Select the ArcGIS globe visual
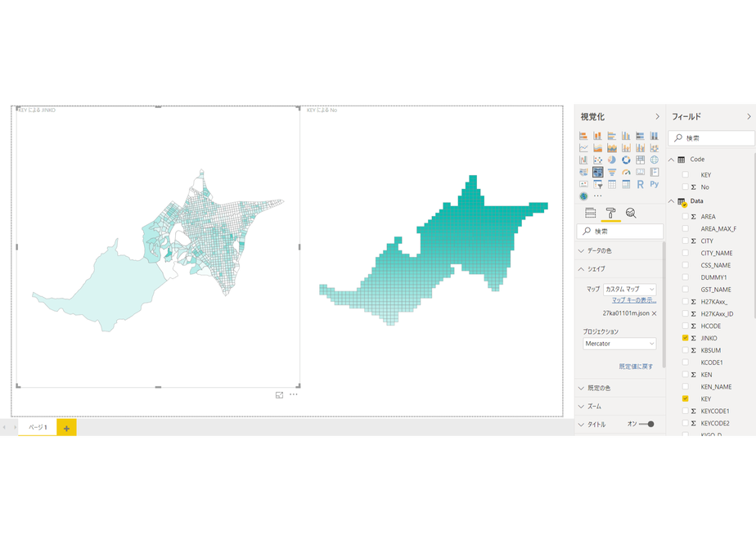 pyautogui.click(x=583, y=196)
